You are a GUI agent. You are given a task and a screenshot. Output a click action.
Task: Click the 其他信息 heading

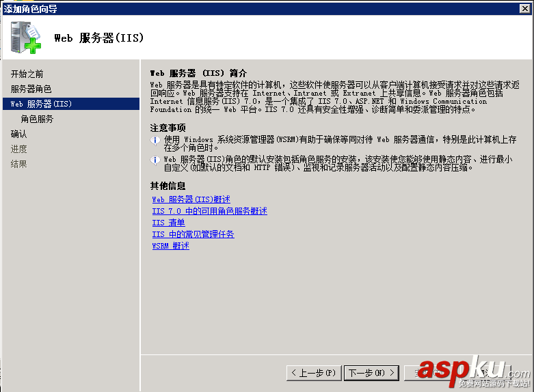(168, 186)
